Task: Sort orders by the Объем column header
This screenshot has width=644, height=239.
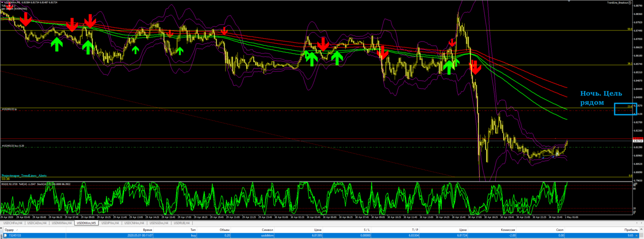Action: pos(226,230)
